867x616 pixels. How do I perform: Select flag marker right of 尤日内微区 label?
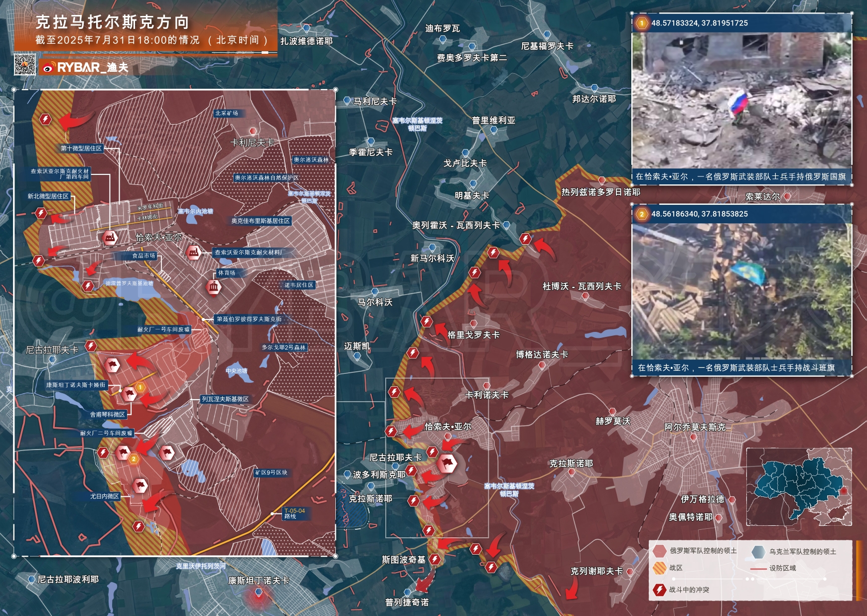[140, 485]
